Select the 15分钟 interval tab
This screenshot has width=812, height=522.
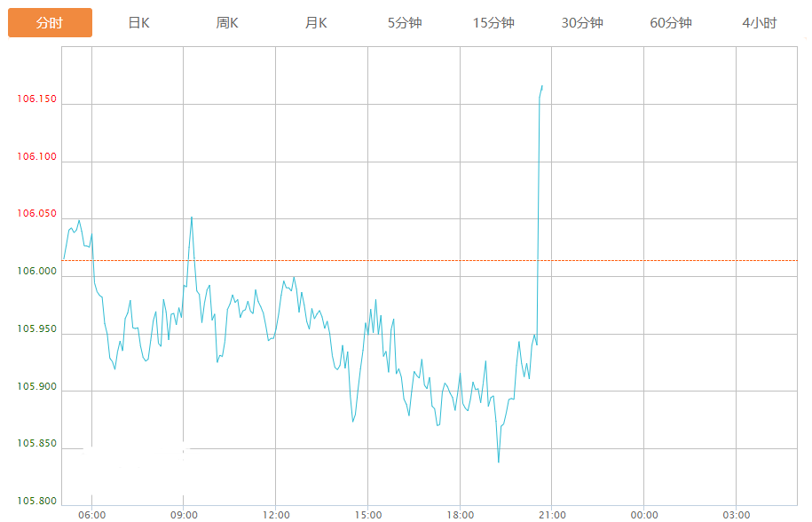[493, 23]
